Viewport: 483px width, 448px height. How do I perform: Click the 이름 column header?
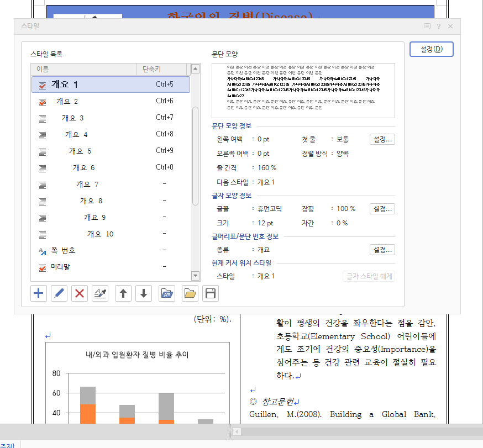[x=83, y=69]
